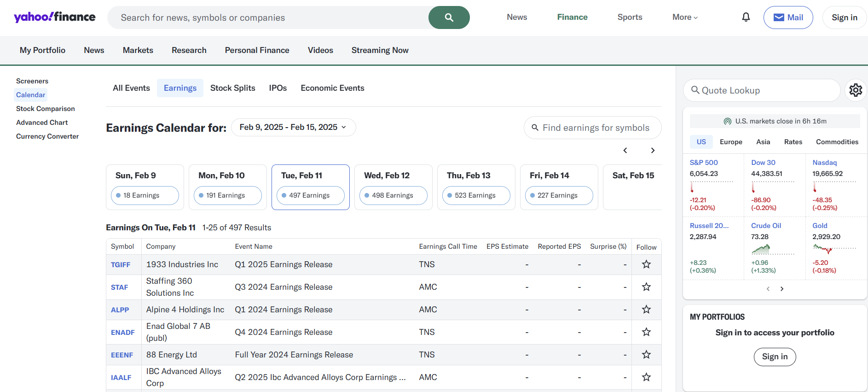Select the Europe markets tab
868x392 pixels.
pos(731,142)
